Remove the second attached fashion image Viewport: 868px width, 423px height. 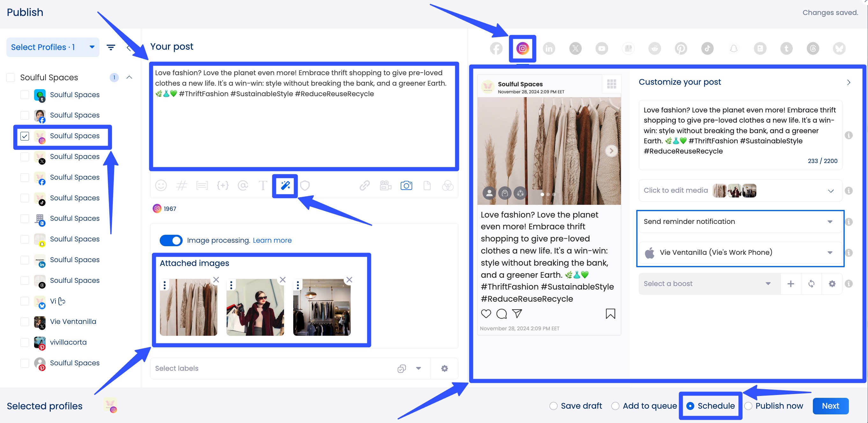pos(282,280)
